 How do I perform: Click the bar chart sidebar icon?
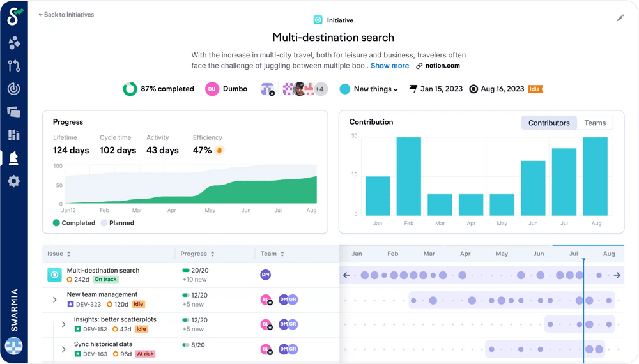13,135
